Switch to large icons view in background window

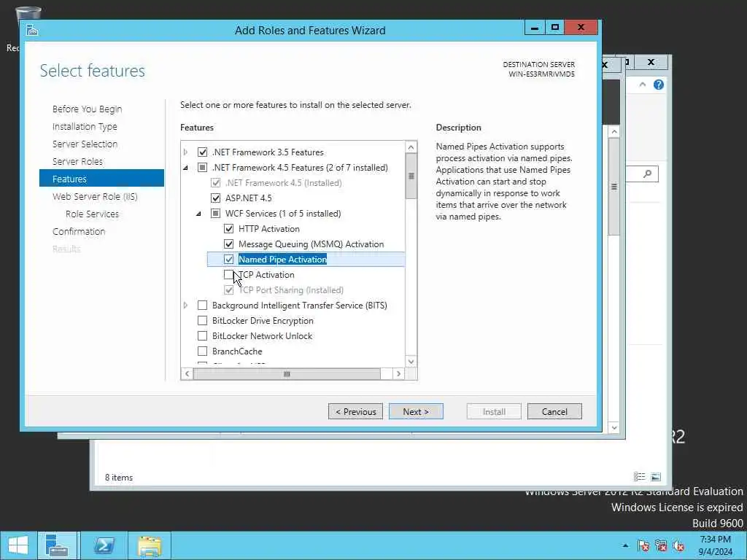pyautogui.click(x=656, y=477)
